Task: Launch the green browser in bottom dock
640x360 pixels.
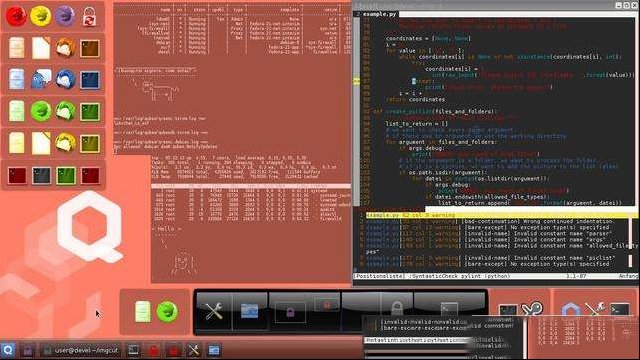Action: 167,312
